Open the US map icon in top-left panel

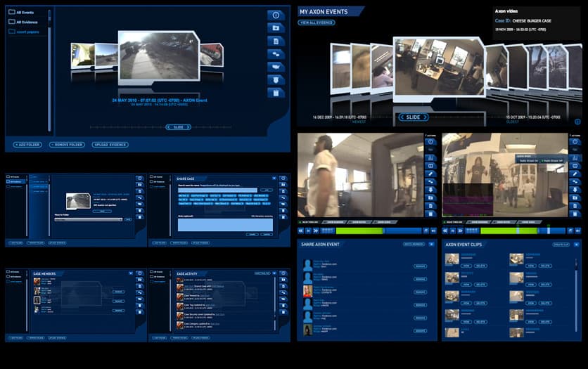coord(276,67)
